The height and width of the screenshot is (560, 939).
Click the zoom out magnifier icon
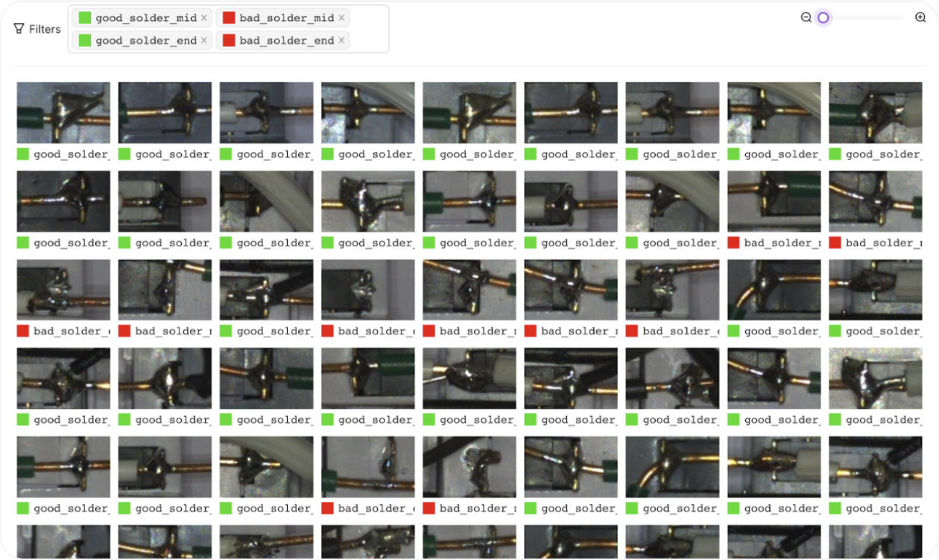click(x=806, y=17)
